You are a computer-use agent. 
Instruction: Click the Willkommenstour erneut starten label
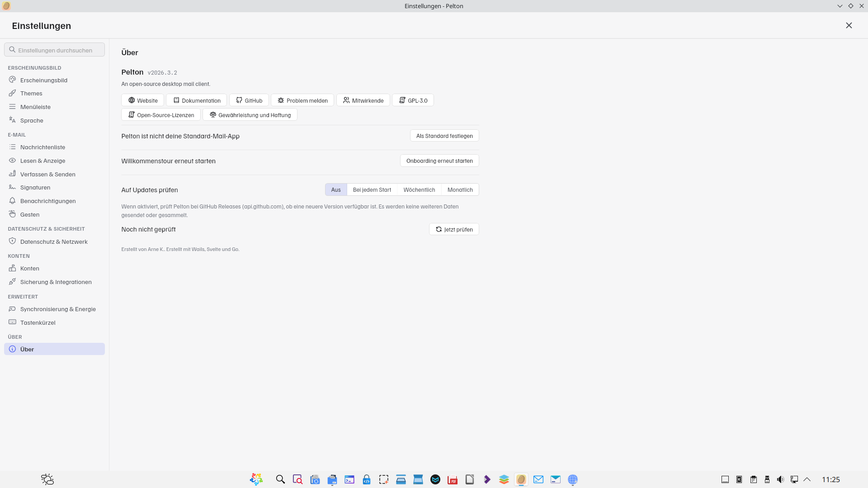tap(168, 161)
